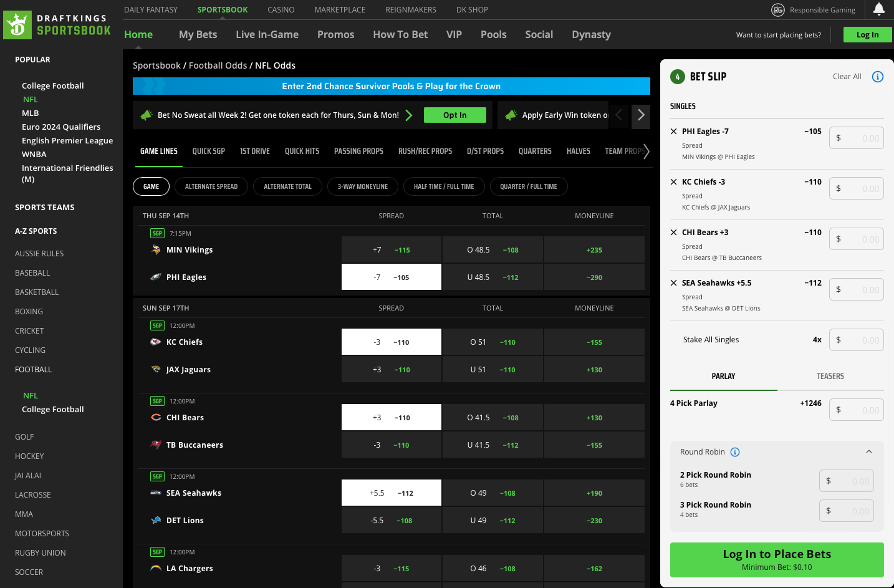The height and width of the screenshot is (588, 894).
Task: Open My Bets in main navigation
Action: point(198,35)
